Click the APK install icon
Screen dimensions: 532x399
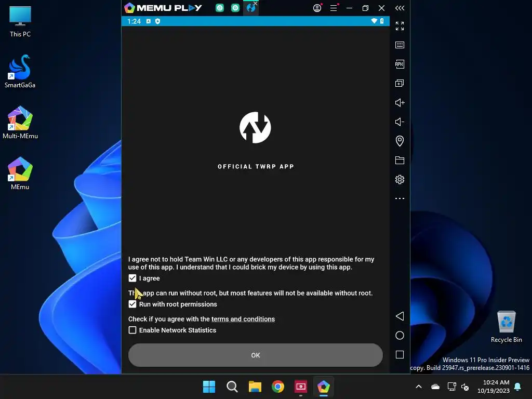pos(400,64)
